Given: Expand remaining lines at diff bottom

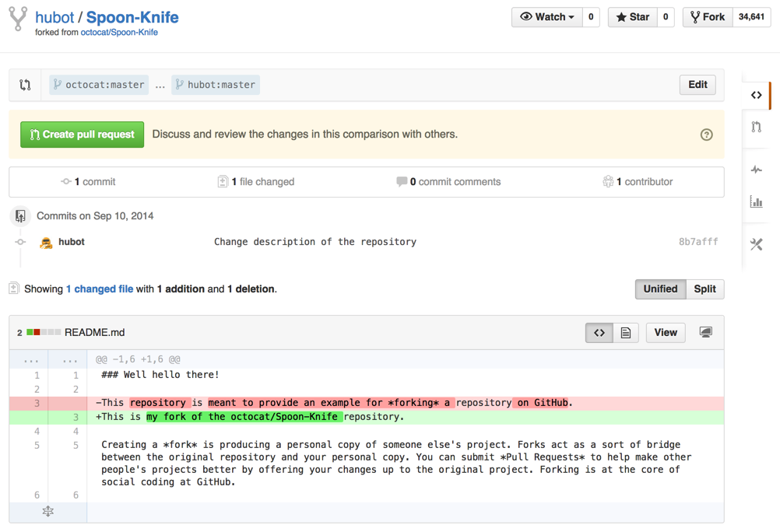Looking at the screenshot, I should pyautogui.click(x=47, y=511).
